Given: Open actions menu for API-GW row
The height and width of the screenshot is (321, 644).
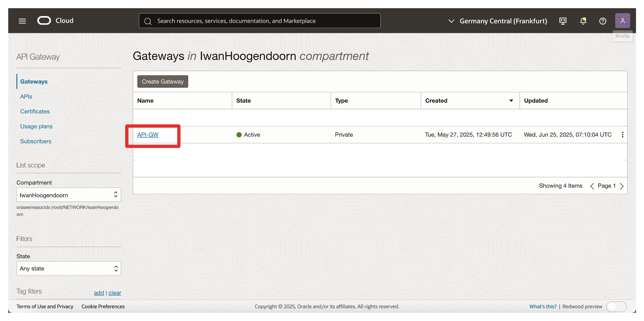Looking at the screenshot, I should point(623,135).
